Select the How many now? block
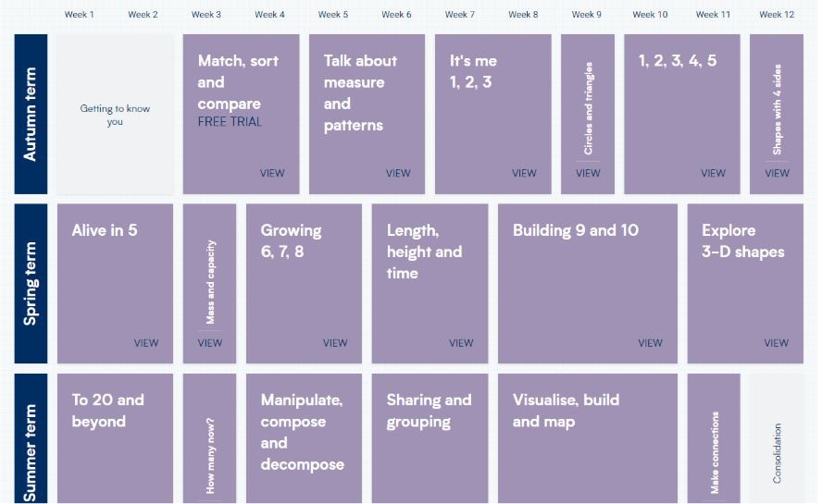 pos(210,438)
